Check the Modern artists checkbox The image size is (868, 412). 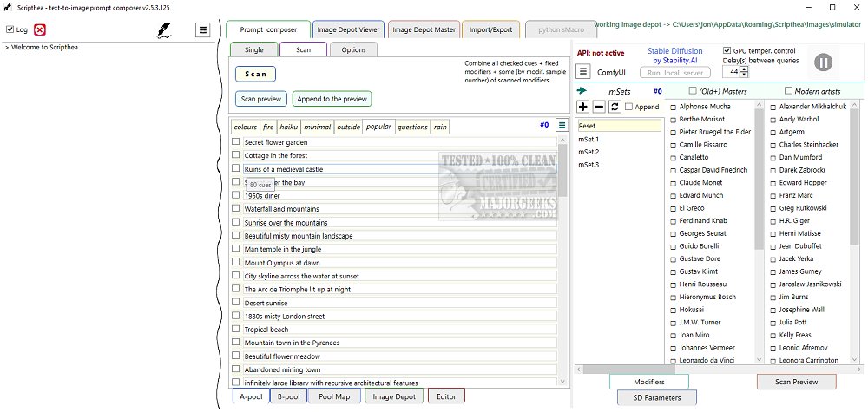point(788,91)
